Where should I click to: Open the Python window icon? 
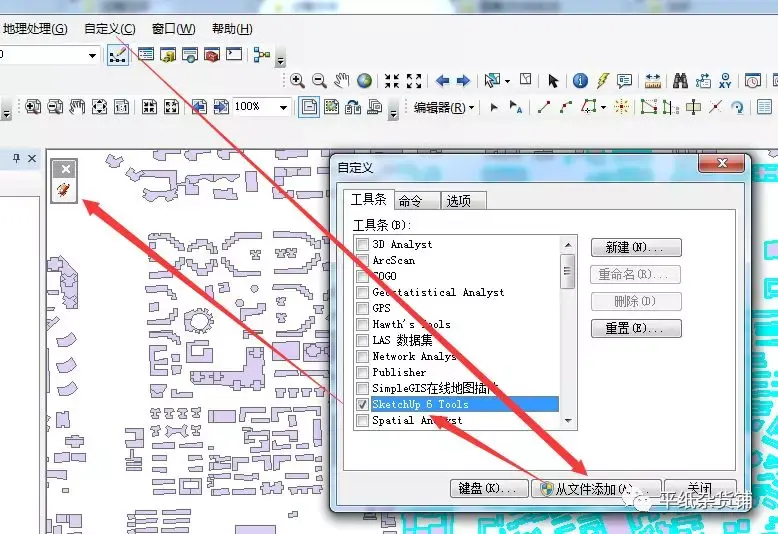click(x=234, y=54)
